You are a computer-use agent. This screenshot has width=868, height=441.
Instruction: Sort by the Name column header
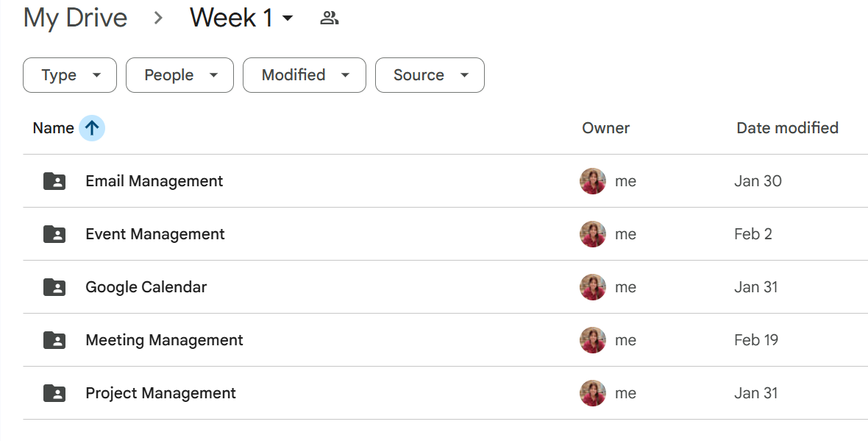coord(53,128)
